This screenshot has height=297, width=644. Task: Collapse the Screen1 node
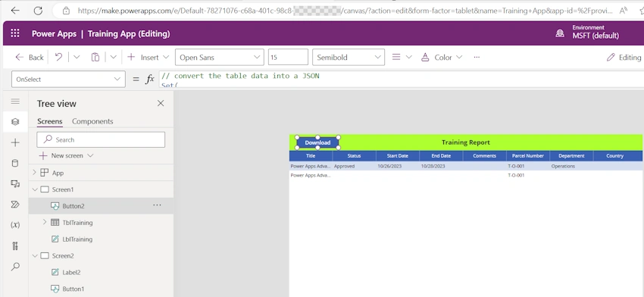[x=35, y=189]
